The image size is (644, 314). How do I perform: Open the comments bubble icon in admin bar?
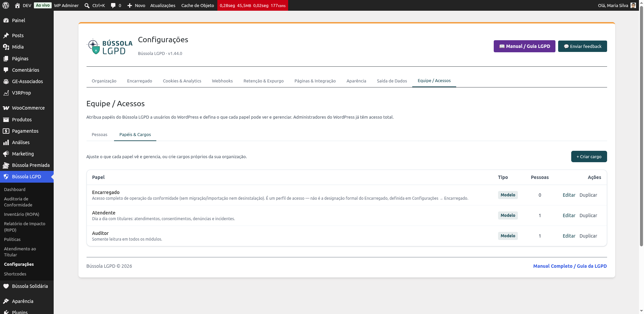pyautogui.click(x=113, y=5)
